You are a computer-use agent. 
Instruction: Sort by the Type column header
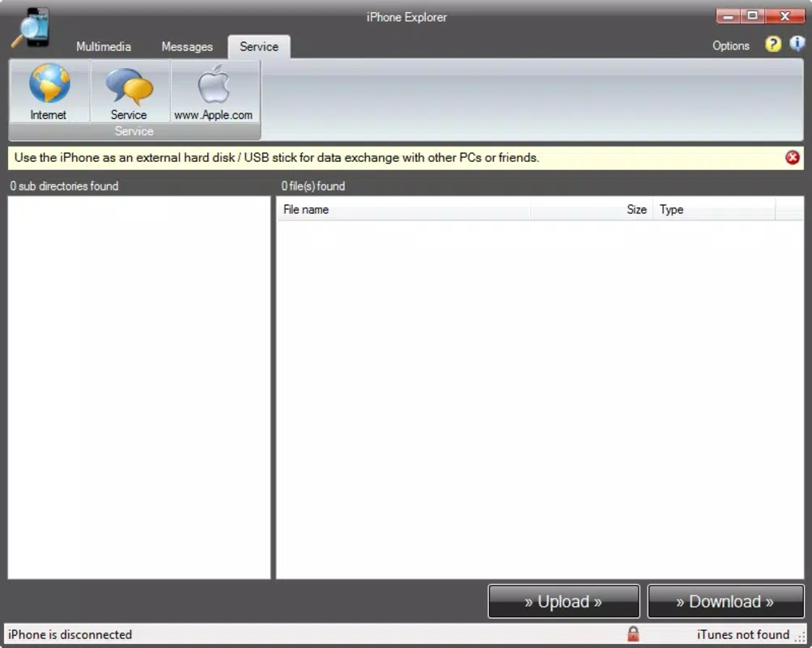point(713,210)
